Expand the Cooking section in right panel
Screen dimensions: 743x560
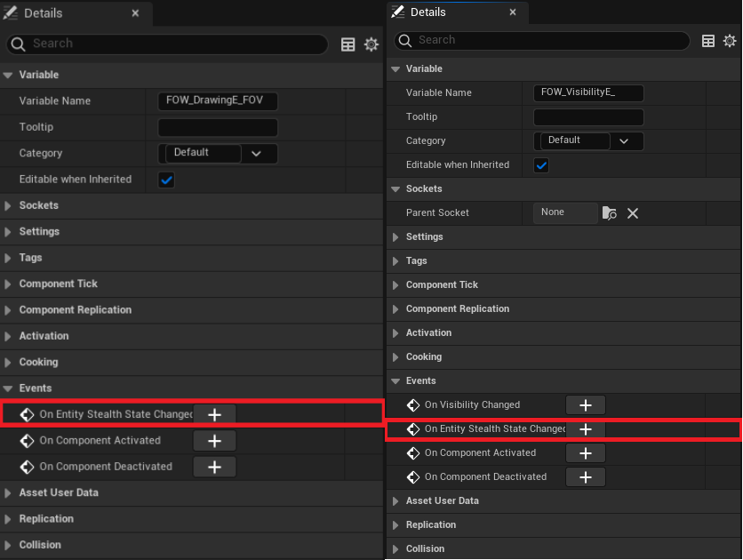coord(395,356)
